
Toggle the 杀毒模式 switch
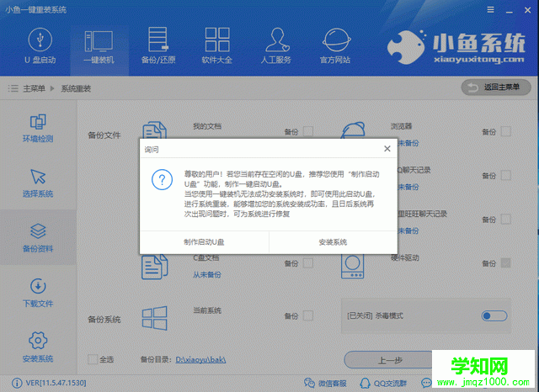(x=494, y=315)
